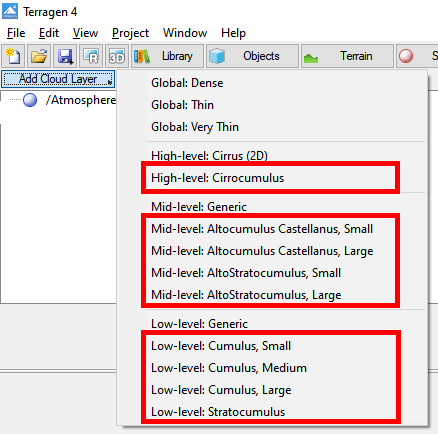The image size is (438, 434).
Task: Choose Global: Thin cloud layer
Action: pos(272,105)
